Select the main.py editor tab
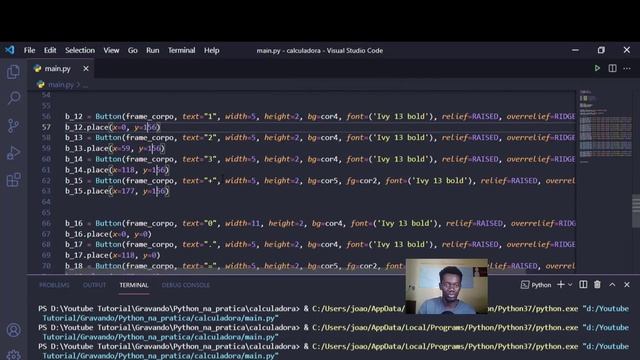 [60, 69]
